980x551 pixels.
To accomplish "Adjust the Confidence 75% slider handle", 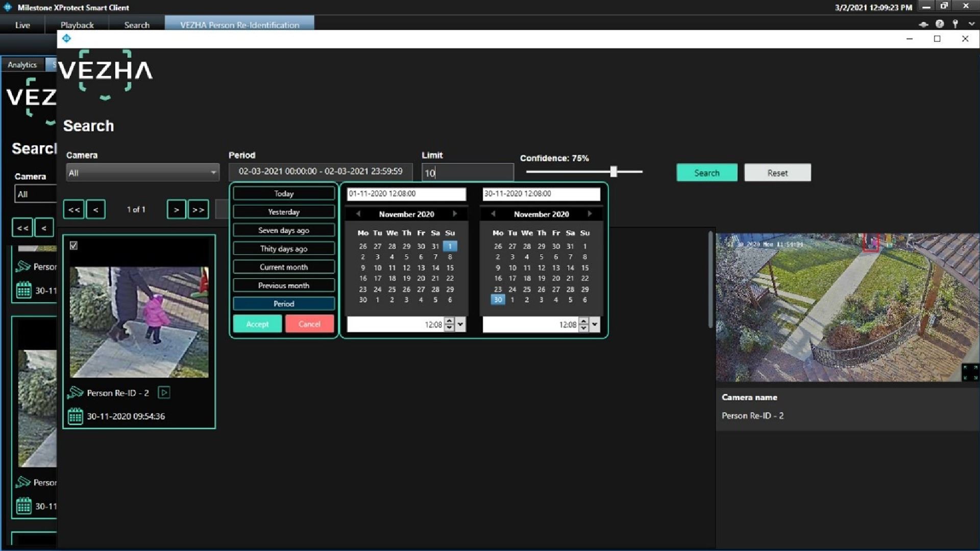I will (614, 171).
